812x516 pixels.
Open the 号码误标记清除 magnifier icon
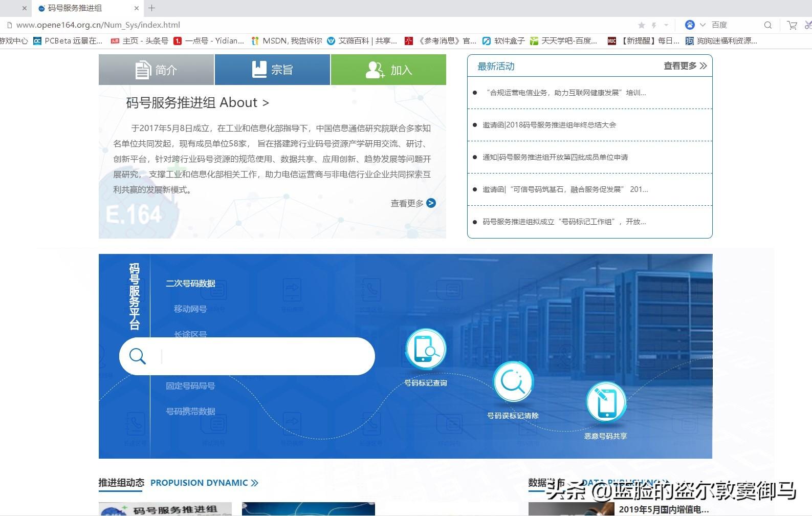pyautogui.click(x=513, y=382)
